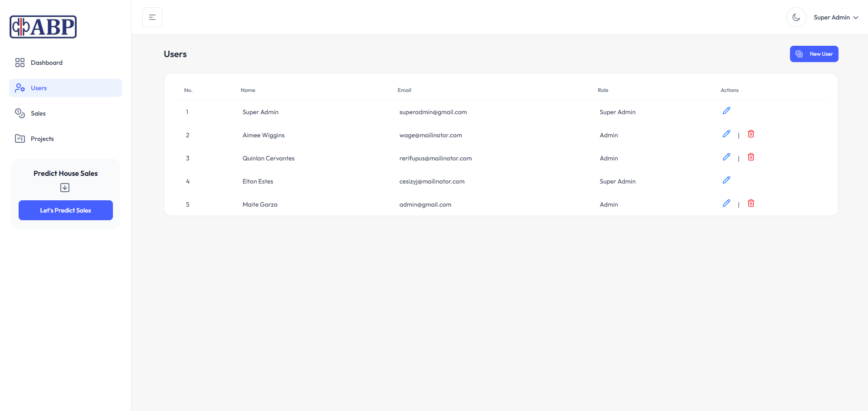This screenshot has width=868, height=411.
Task: Open the Super Admin profile dropdown
Action: (x=835, y=17)
